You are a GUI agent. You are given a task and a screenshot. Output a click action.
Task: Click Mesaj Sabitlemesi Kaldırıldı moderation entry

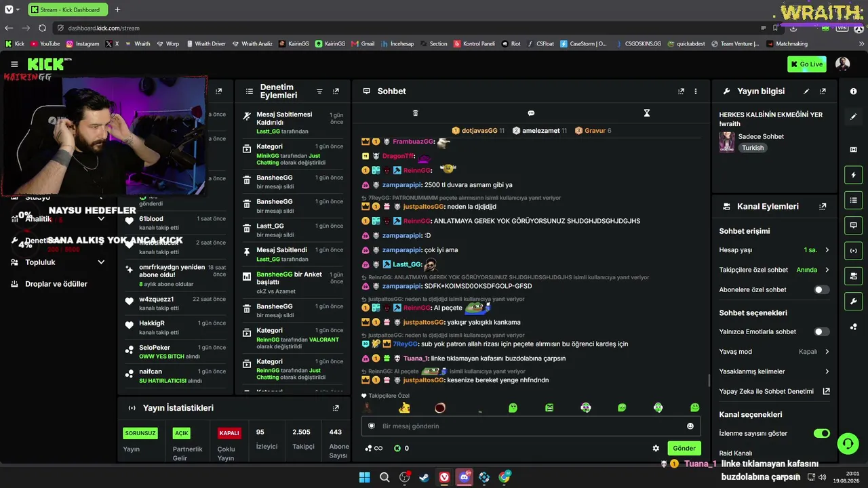pos(293,123)
